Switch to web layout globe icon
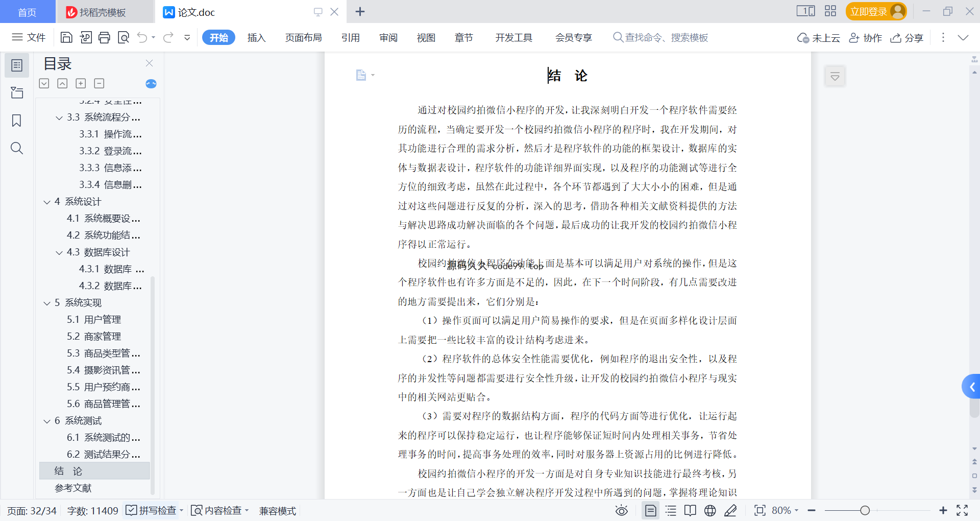Screen dimensions: 980x521 click(710, 510)
